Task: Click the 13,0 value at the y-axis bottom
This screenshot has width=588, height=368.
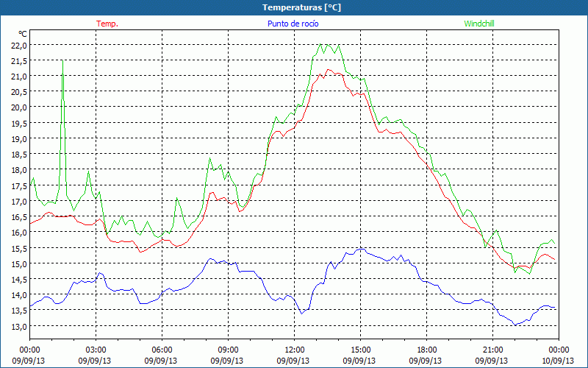Action: click(x=18, y=326)
